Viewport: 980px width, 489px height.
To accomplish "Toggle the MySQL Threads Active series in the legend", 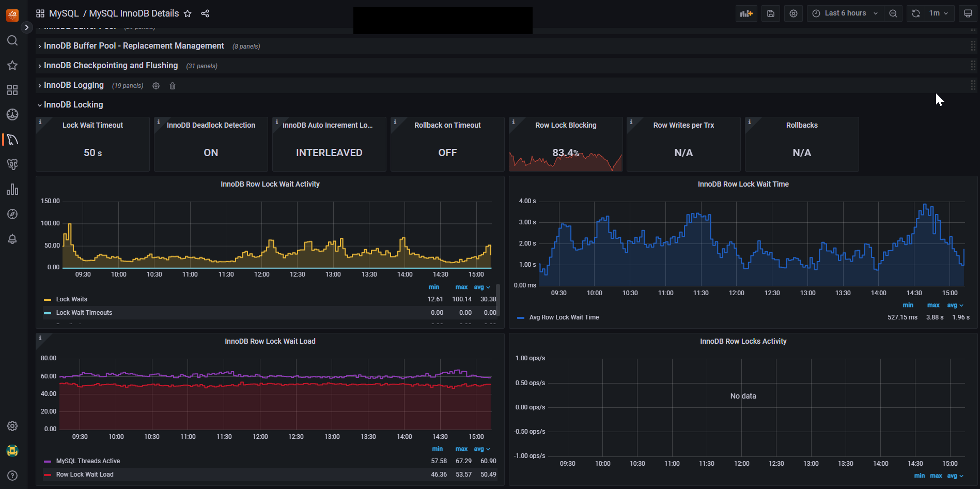I will tap(88, 461).
